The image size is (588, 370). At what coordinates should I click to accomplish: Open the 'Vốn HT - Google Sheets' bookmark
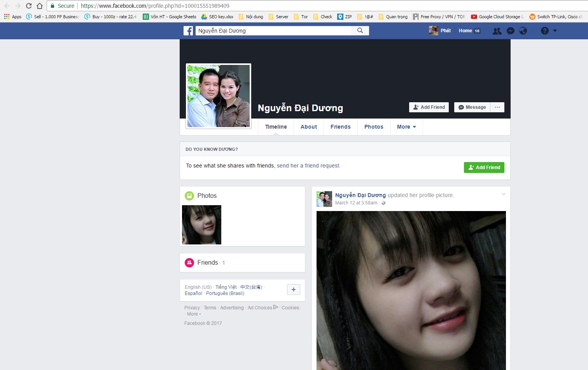(170, 17)
